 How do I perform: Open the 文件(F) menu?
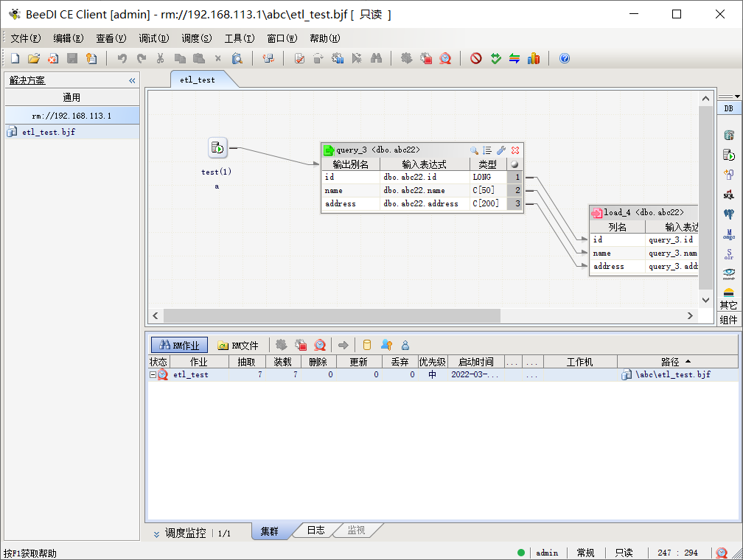coord(26,38)
